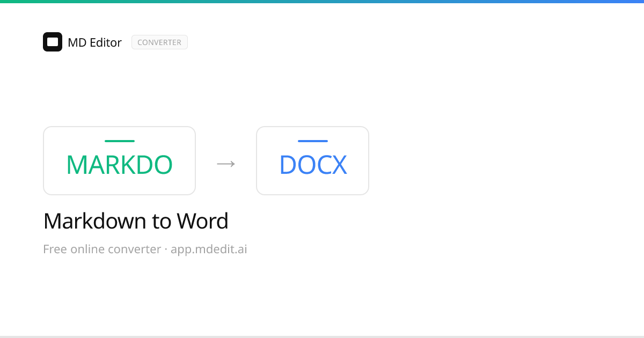Select the DOCX target format card
Viewport: 644px width, 338px height.
tap(312, 160)
